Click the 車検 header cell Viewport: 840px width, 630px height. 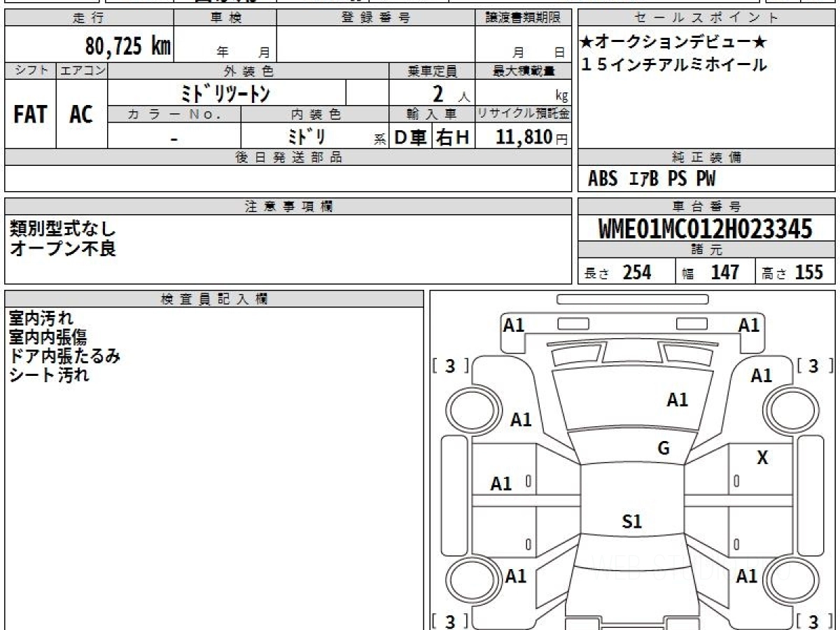pyautogui.click(x=225, y=18)
